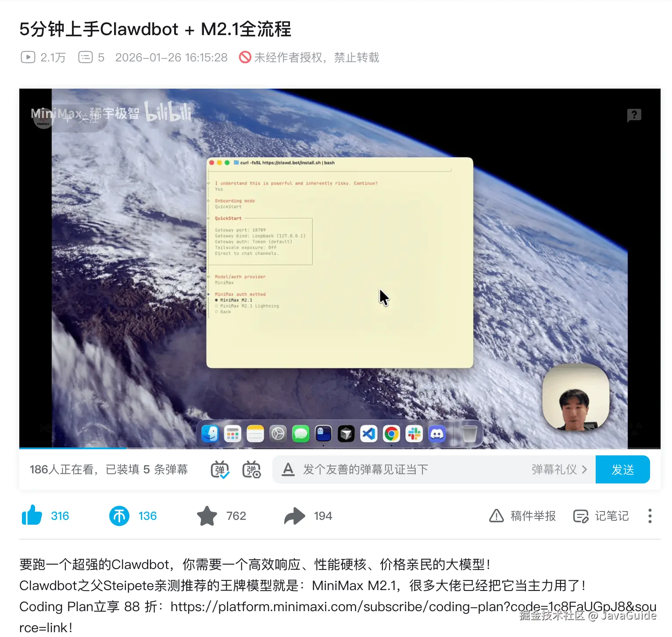This screenshot has height=637, width=672.
Task: Click the 'MiniMax auth method' heading
Action: (240, 294)
